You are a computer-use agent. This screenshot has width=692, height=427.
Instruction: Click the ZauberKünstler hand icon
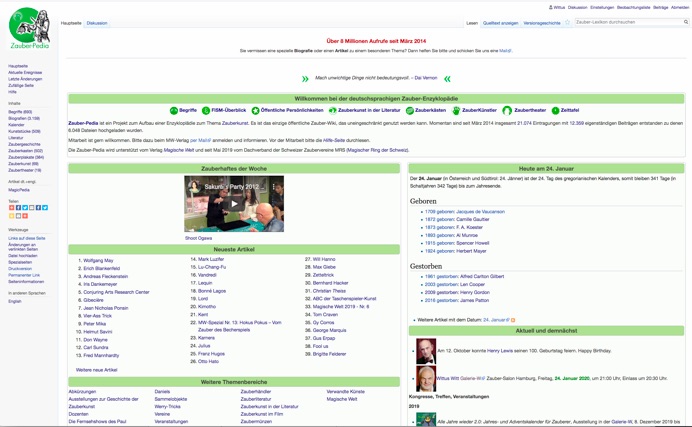point(456,110)
